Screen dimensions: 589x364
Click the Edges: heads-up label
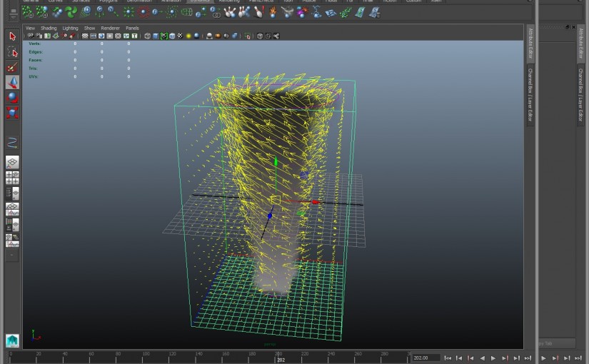tap(36, 52)
